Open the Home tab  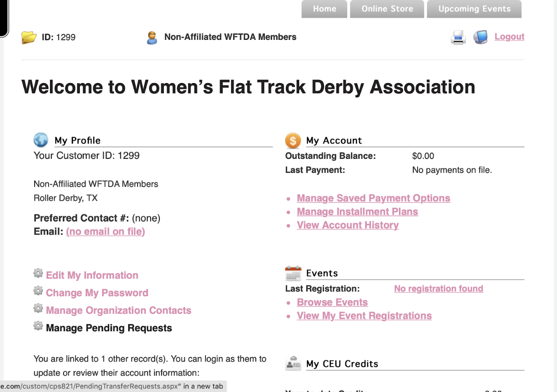point(324,9)
